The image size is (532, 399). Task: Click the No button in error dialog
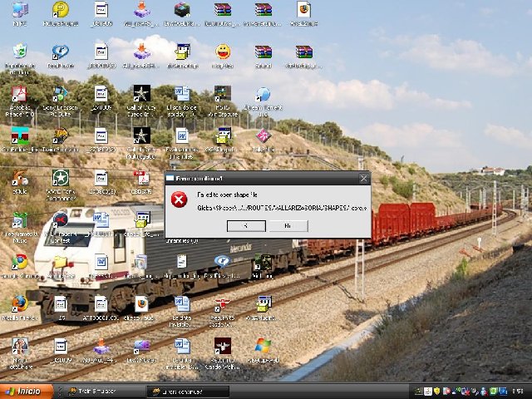[x=287, y=225]
